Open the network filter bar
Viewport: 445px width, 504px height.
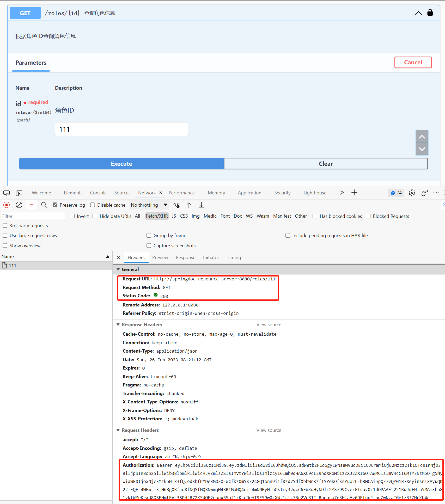tap(32, 205)
